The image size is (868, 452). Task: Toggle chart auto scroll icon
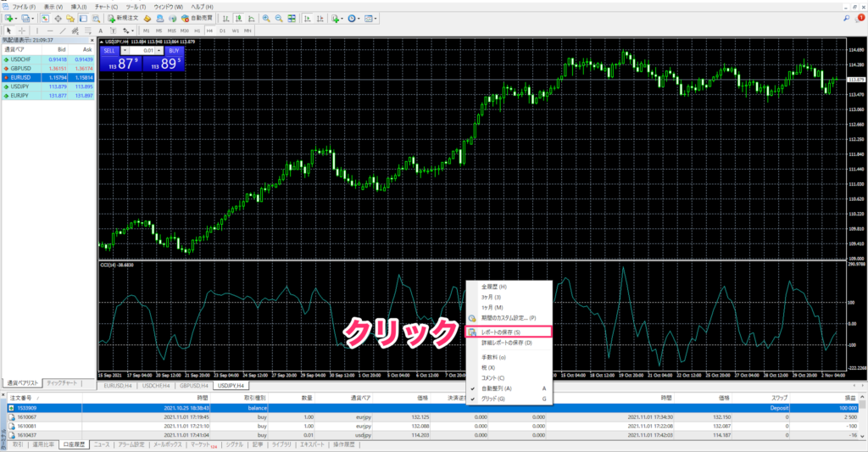click(307, 19)
